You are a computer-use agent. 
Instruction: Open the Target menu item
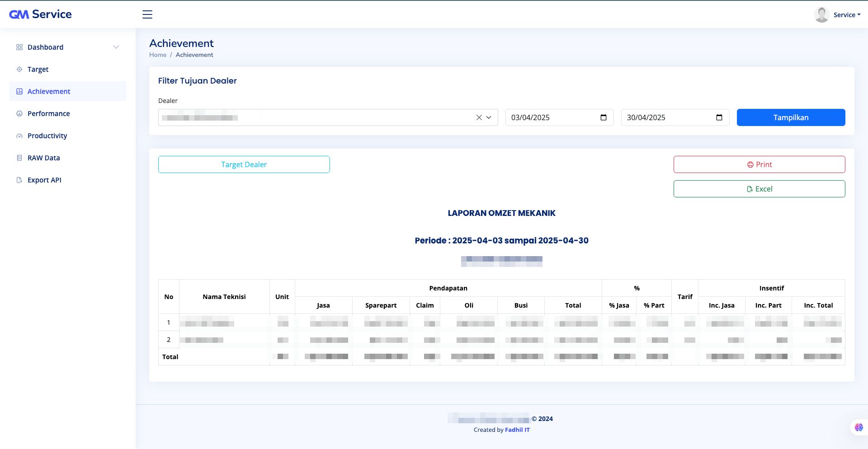tap(68, 70)
